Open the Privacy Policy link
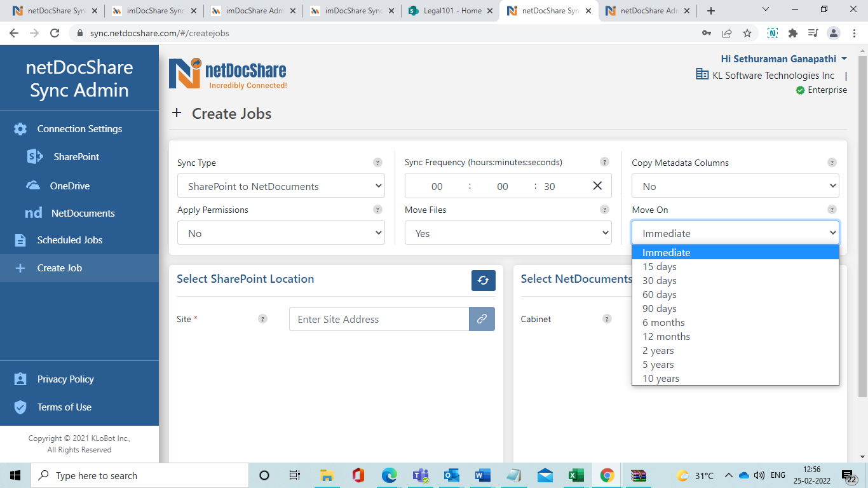The image size is (868, 488). point(65,379)
